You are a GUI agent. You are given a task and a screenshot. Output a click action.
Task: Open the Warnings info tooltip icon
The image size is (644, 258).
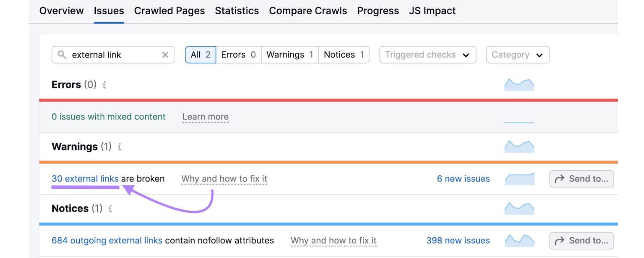click(x=119, y=147)
